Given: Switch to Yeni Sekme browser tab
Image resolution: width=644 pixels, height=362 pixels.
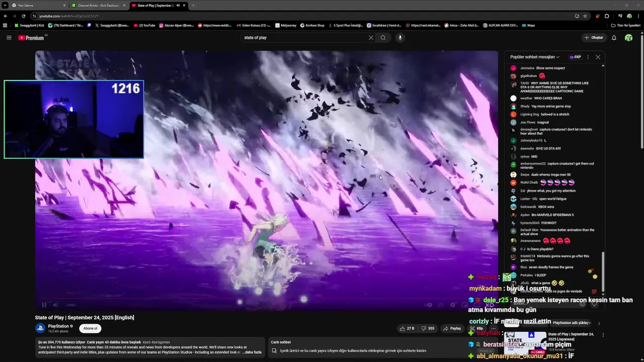Looking at the screenshot, I should pyautogui.click(x=38, y=6).
